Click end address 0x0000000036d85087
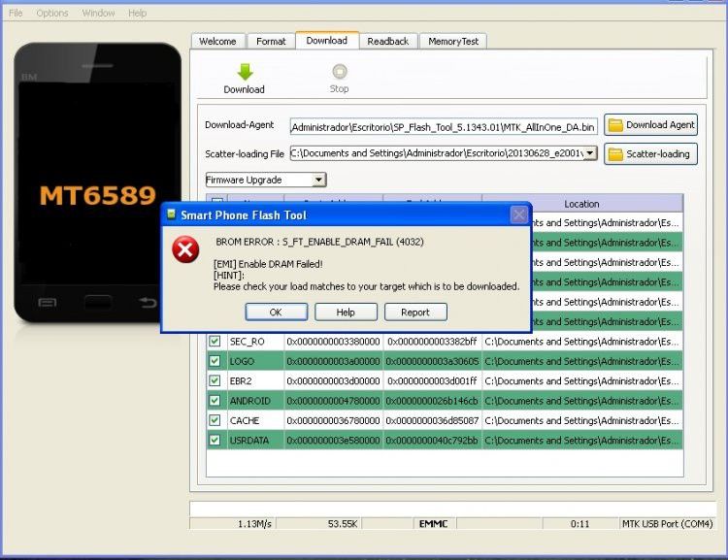This screenshot has width=728, height=560. (x=432, y=420)
